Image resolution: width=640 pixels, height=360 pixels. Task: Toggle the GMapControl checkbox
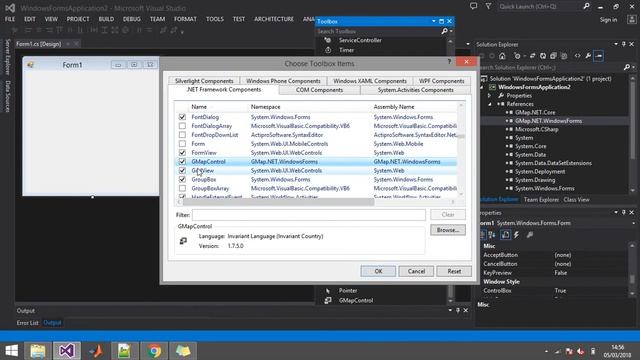[x=182, y=162]
